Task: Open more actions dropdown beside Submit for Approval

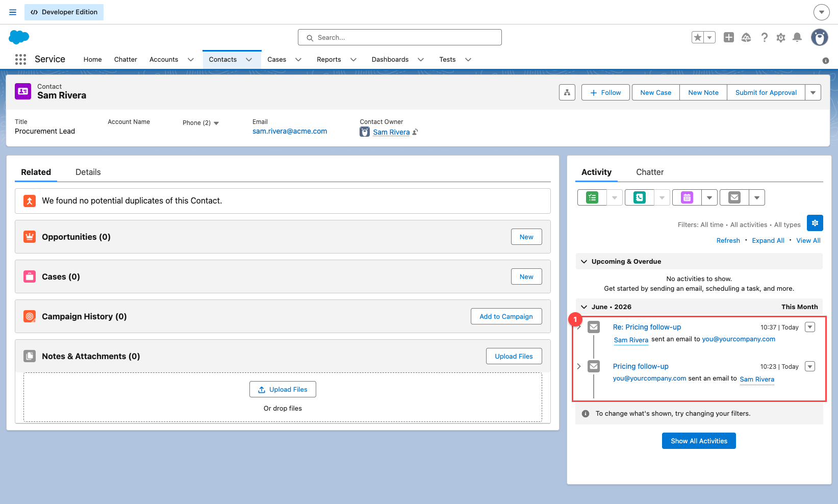Action: 813,92
